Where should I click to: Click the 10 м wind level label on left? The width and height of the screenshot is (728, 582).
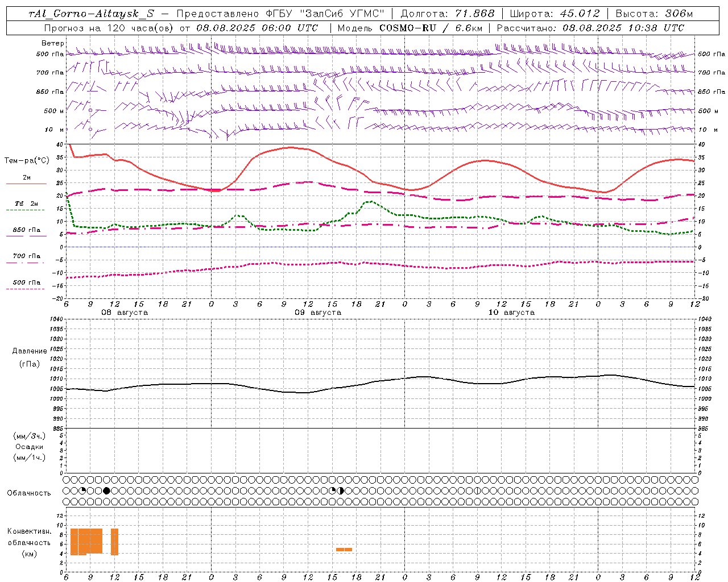[54, 130]
